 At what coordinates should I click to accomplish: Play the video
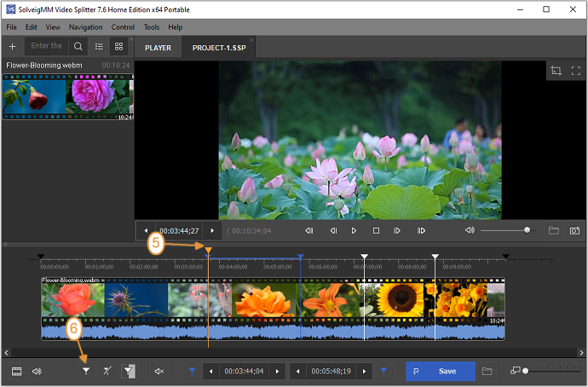click(x=354, y=231)
